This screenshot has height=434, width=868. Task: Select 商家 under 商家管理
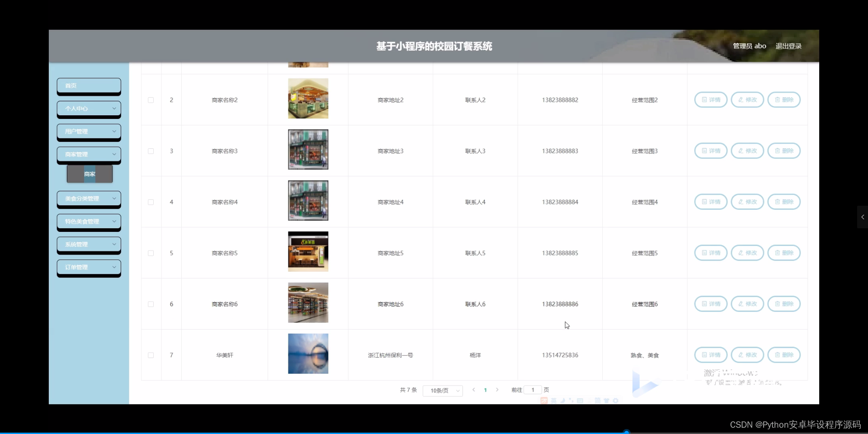tap(89, 174)
